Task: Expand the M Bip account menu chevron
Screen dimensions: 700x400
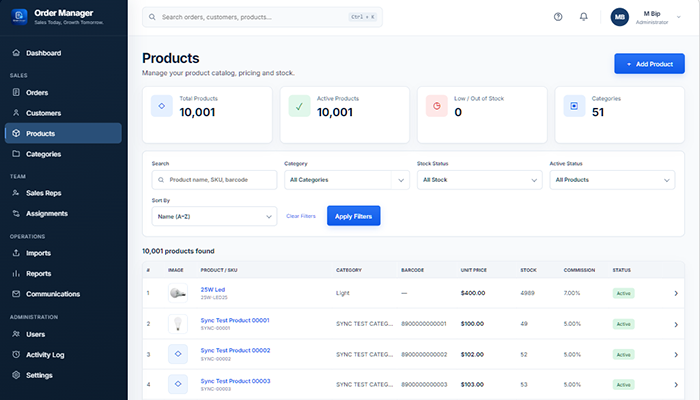Action: coord(679,17)
